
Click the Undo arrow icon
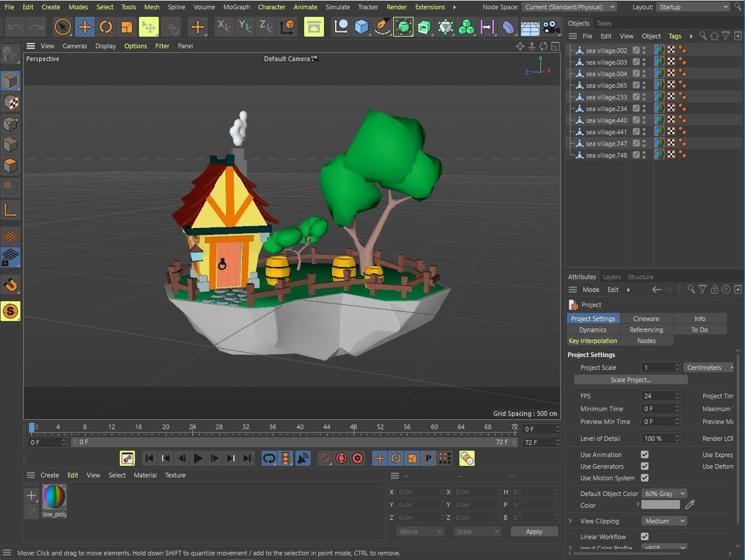click(15, 27)
